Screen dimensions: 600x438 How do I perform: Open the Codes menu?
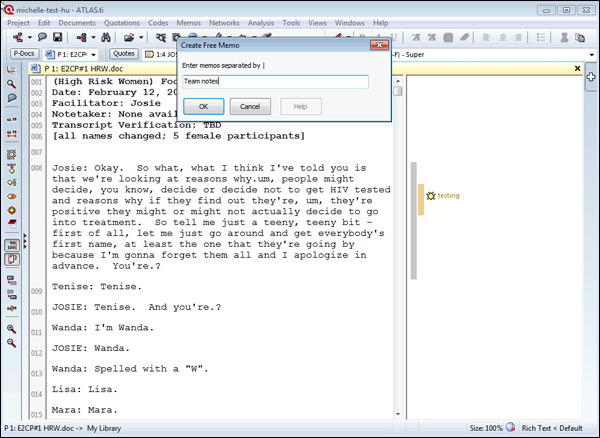pos(160,22)
